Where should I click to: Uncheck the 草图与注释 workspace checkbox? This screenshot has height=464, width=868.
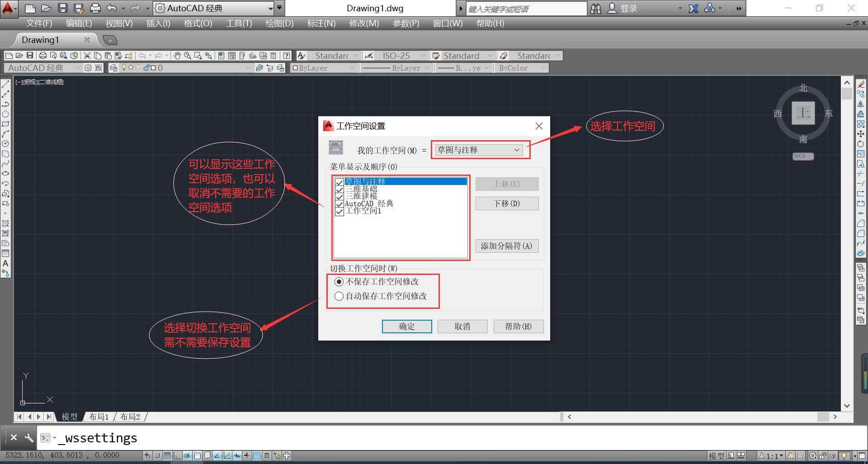pyautogui.click(x=340, y=182)
